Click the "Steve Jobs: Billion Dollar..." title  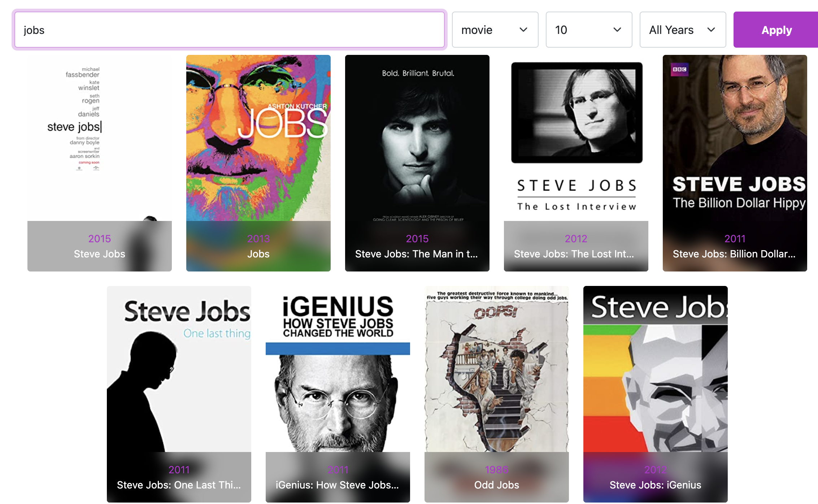coord(734,254)
